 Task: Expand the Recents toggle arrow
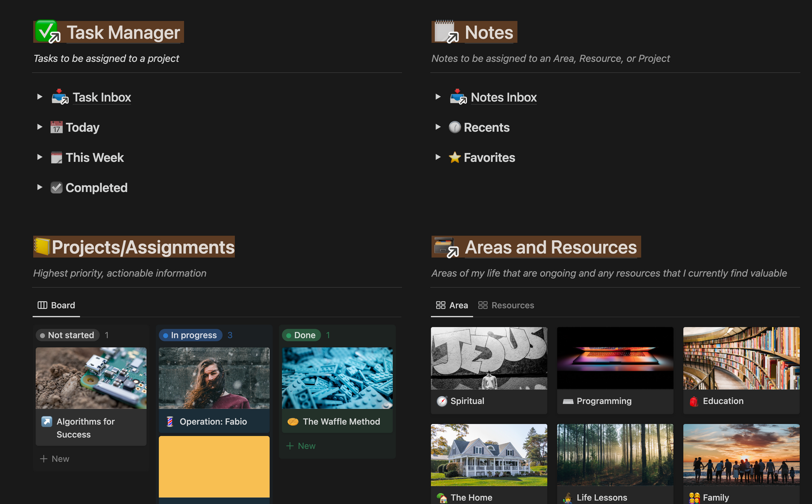point(438,127)
